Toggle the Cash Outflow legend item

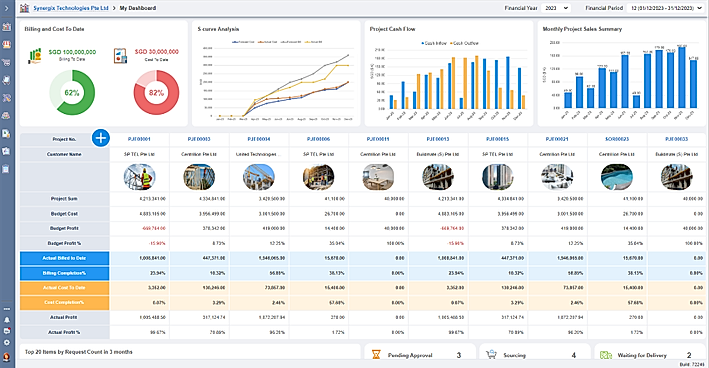coord(464,43)
